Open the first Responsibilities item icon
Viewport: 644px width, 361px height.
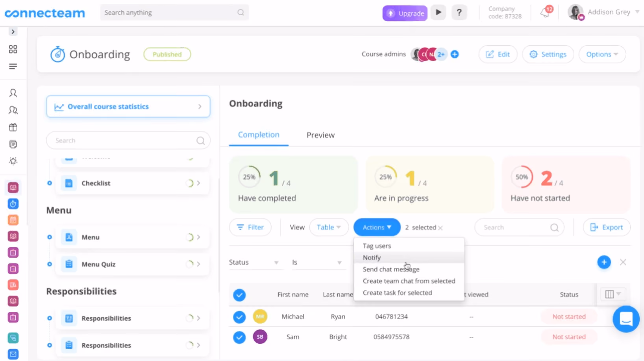click(x=69, y=318)
